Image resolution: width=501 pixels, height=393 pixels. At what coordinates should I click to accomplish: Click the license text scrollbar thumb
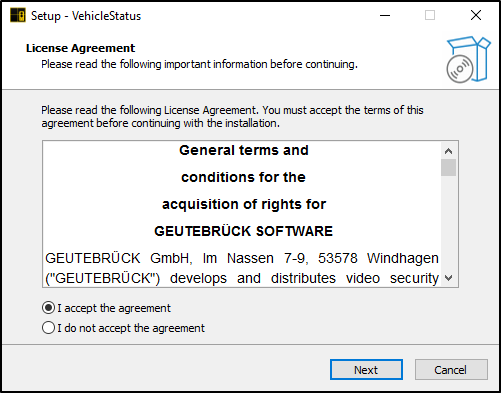(x=448, y=167)
